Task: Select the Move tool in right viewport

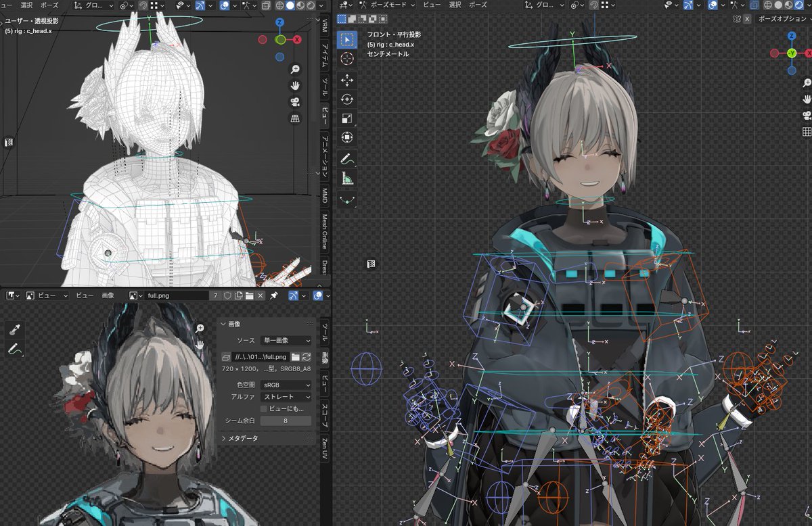Action: [347, 80]
